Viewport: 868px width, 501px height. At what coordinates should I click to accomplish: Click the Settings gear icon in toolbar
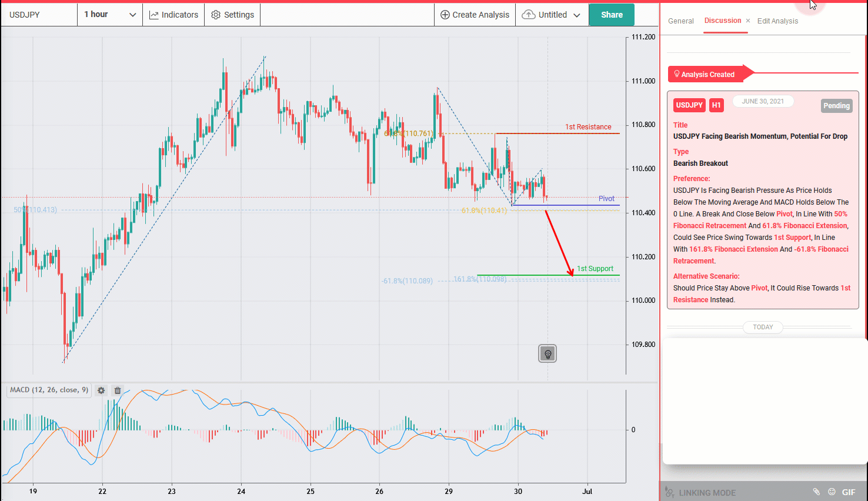point(216,15)
